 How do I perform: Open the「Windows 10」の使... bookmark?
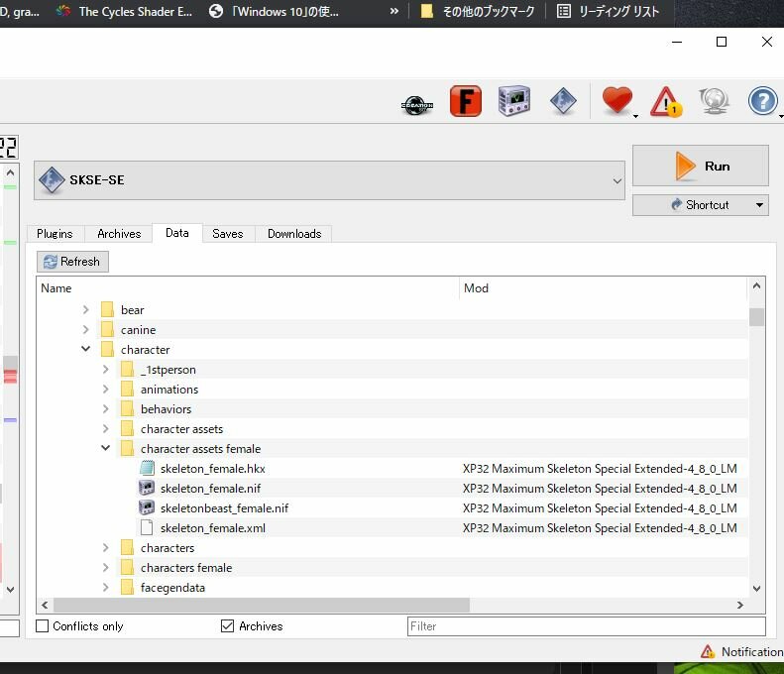tap(274, 12)
